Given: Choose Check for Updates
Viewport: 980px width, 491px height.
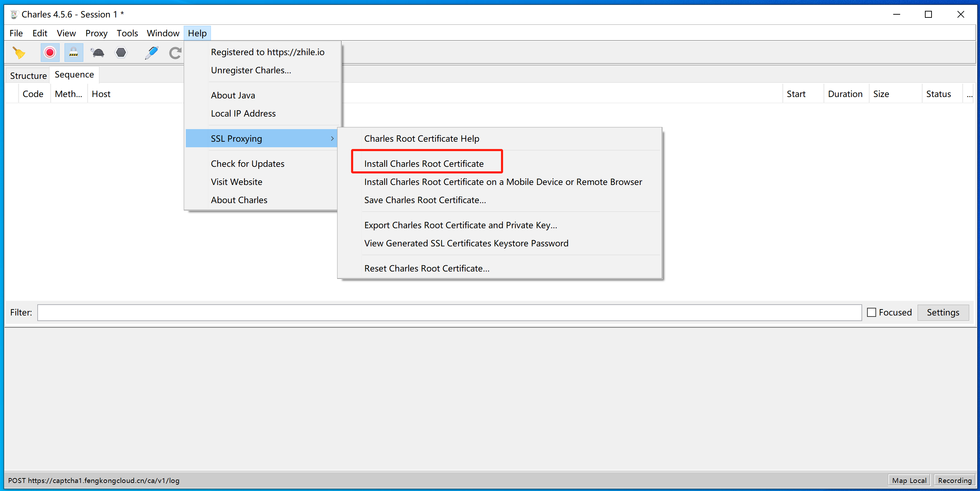Looking at the screenshot, I should [x=247, y=164].
